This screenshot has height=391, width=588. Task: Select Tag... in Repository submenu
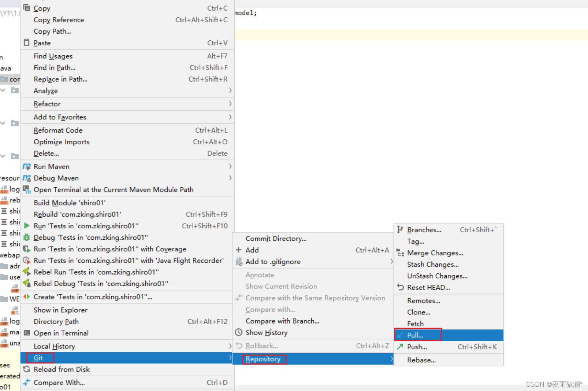pos(449,241)
